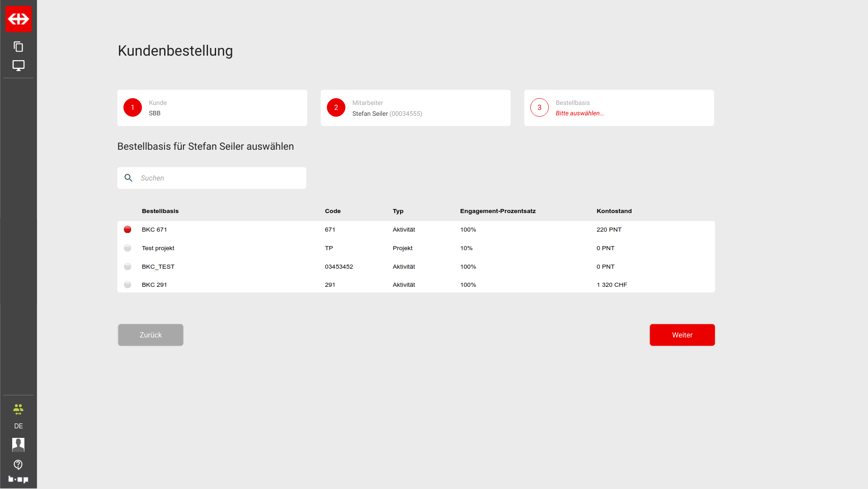The width and height of the screenshot is (868, 489).
Task: Click the bottom sidebar brand logo icon
Action: 18,479
